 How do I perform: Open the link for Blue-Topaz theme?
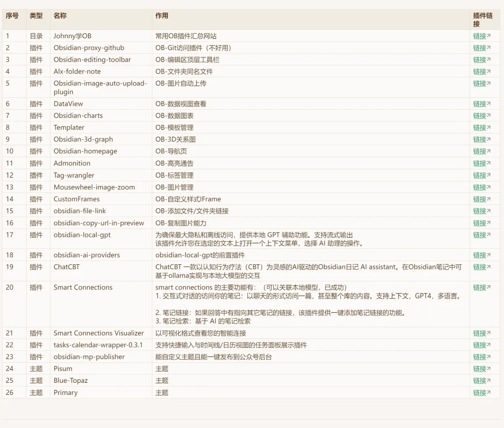(482, 381)
